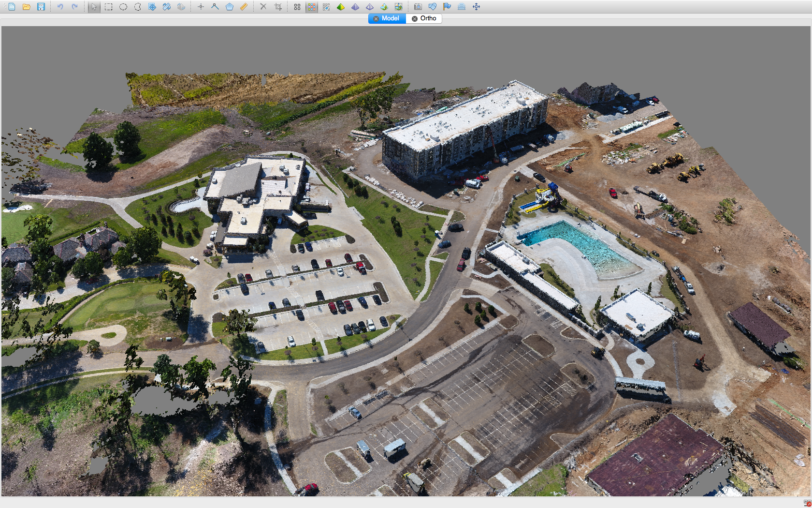Click the Undo arrow
812x508 pixels.
[x=60, y=7]
